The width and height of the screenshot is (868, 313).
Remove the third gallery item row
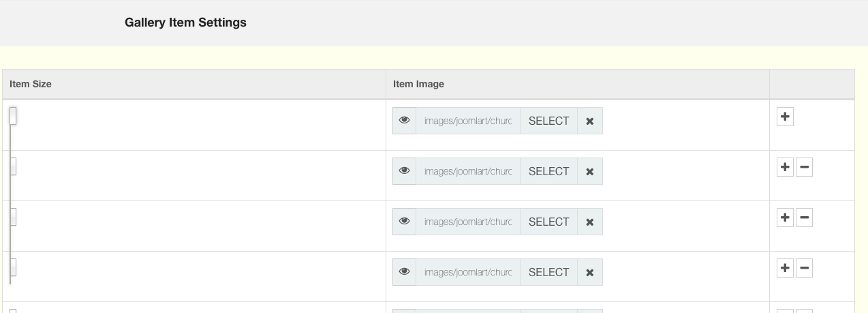804,218
